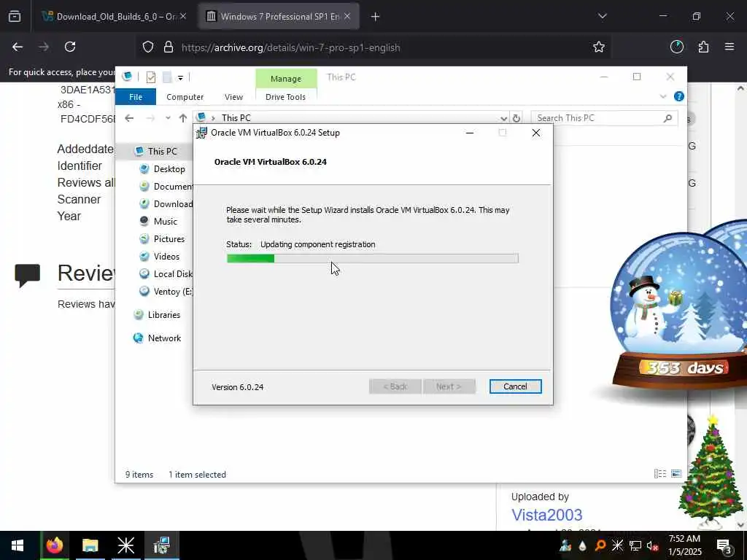Click the Properties checkmark quick access icon
747x560 pixels.
tap(151, 77)
